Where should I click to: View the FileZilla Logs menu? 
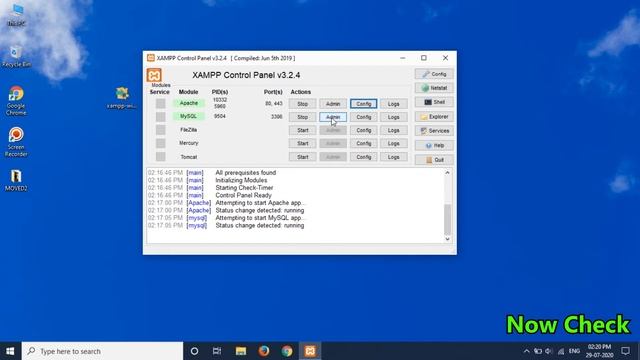point(393,130)
